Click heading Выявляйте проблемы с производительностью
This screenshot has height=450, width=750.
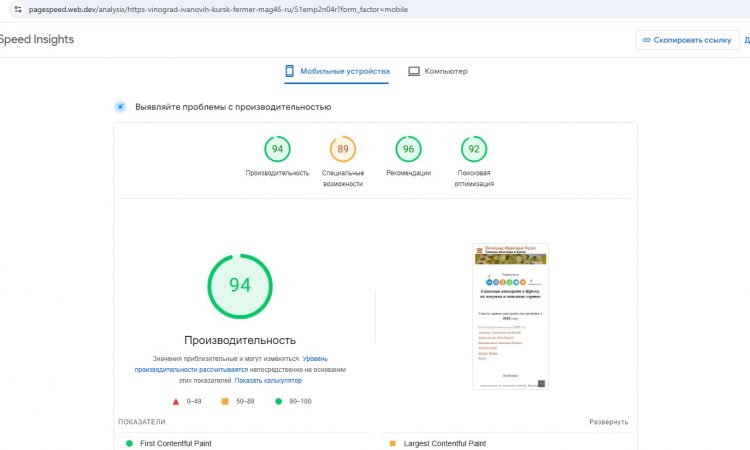[x=233, y=107]
